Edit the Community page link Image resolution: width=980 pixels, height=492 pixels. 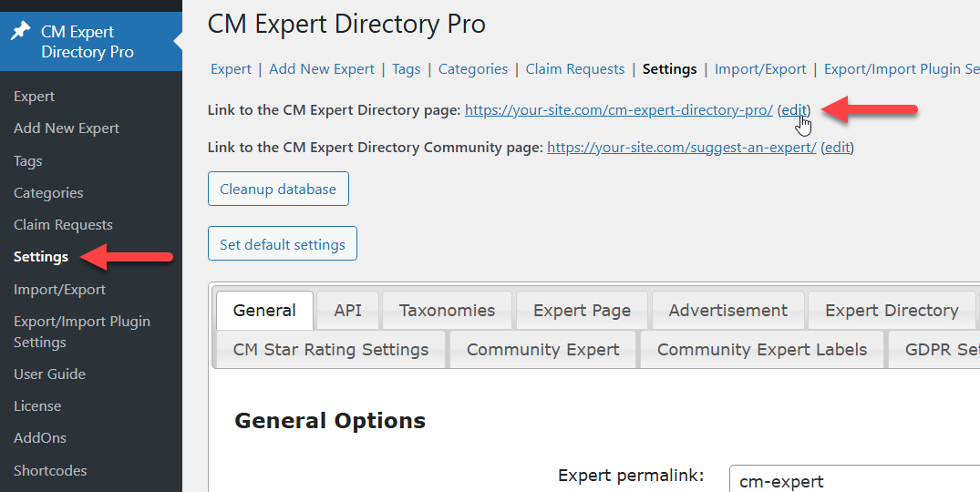pos(838,148)
